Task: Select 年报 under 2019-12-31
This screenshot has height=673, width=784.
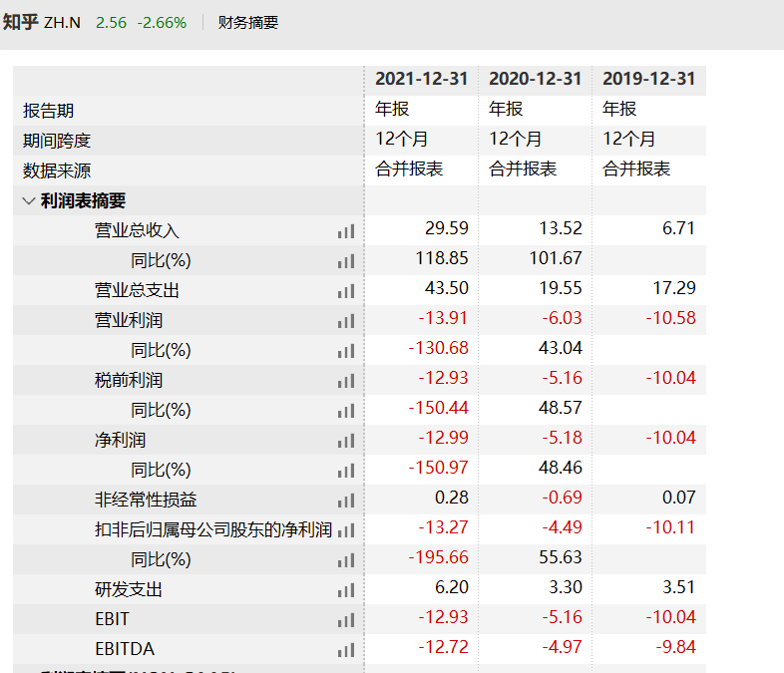Action: [619, 109]
